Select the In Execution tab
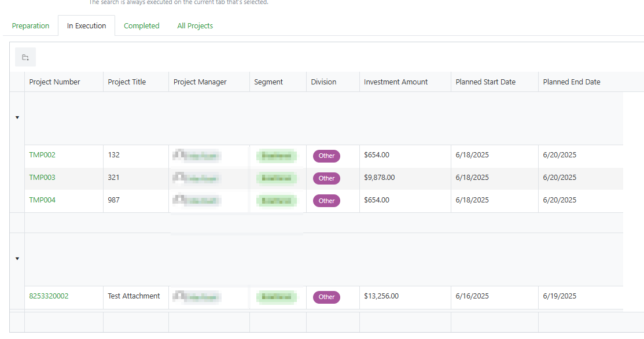644x339 pixels. (87, 26)
